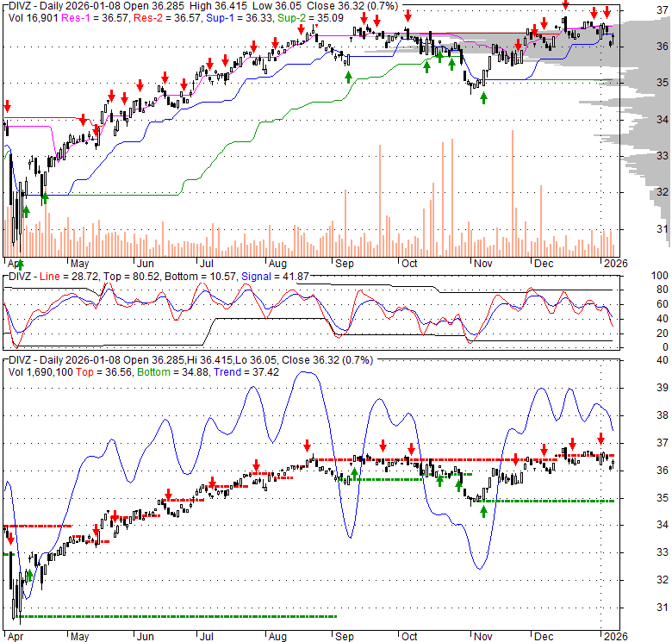Click the tall volume spike in mid-September
Screen dimensions: 672x642
point(380,201)
